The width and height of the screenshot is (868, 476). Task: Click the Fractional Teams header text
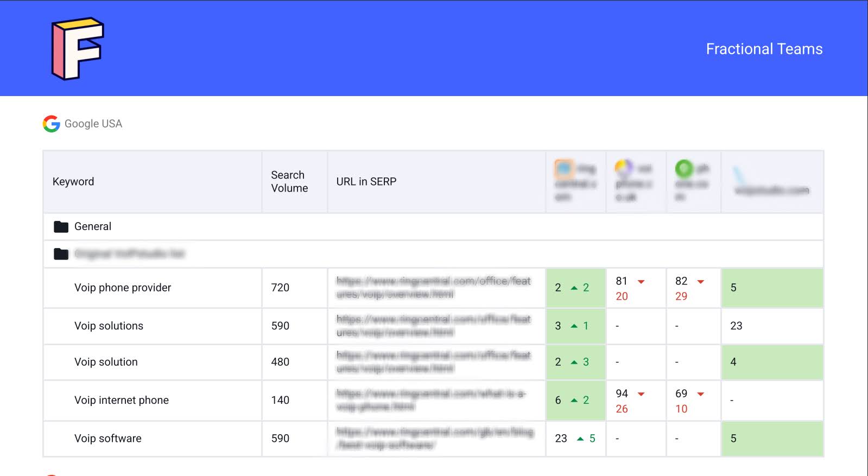[764, 49]
